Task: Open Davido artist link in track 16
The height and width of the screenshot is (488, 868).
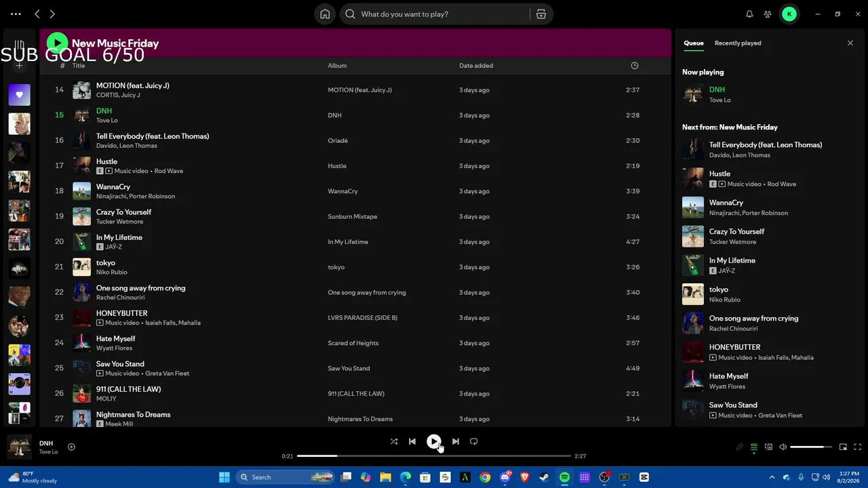Action: coord(106,146)
